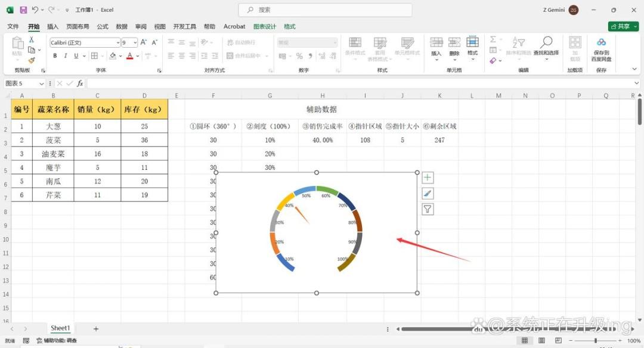Open the Chart Filters funnel icon
This screenshot has width=644, height=348.
(x=427, y=209)
